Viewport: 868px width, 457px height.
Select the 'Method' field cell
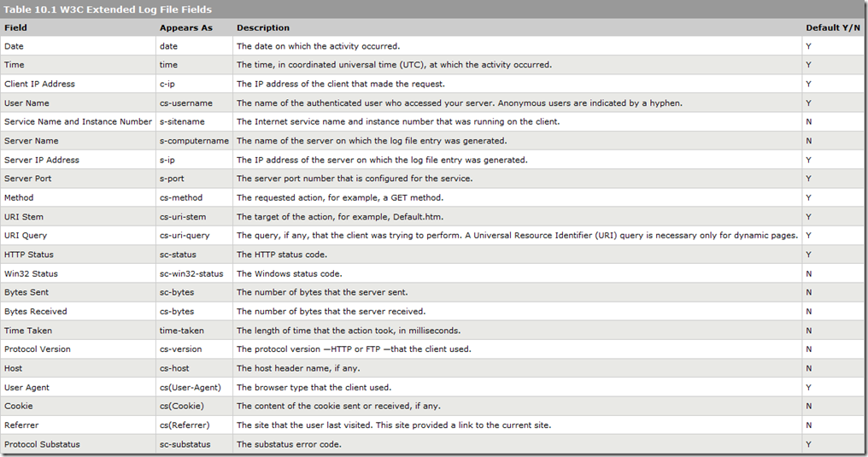pos(78,197)
